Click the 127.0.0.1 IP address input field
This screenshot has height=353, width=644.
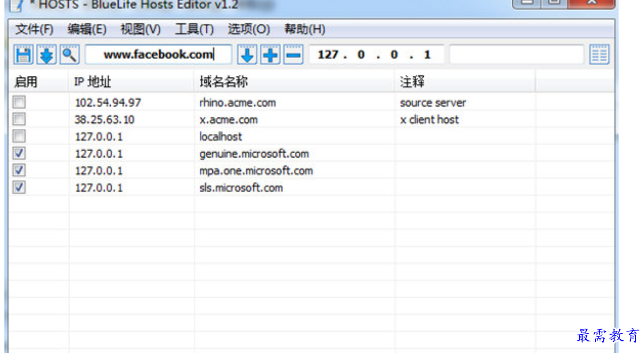[x=376, y=55]
